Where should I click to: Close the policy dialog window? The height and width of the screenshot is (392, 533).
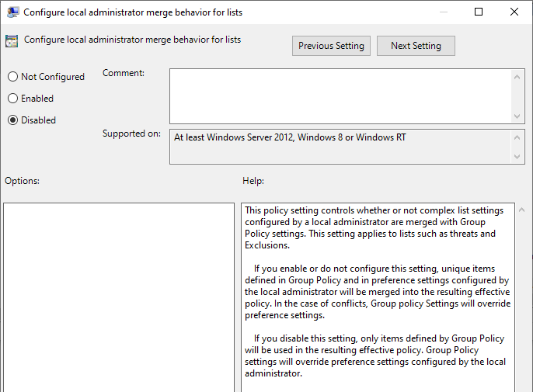point(514,12)
